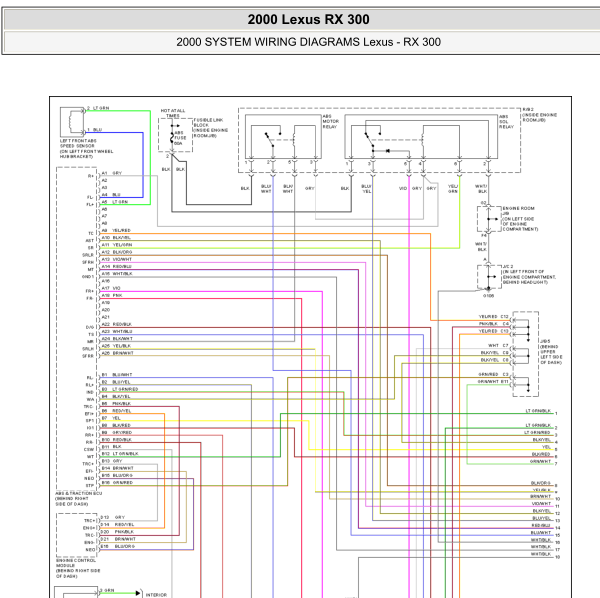Click pin label 'A22 RED/BLK'
The width and height of the screenshot is (600, 598).
116,324
